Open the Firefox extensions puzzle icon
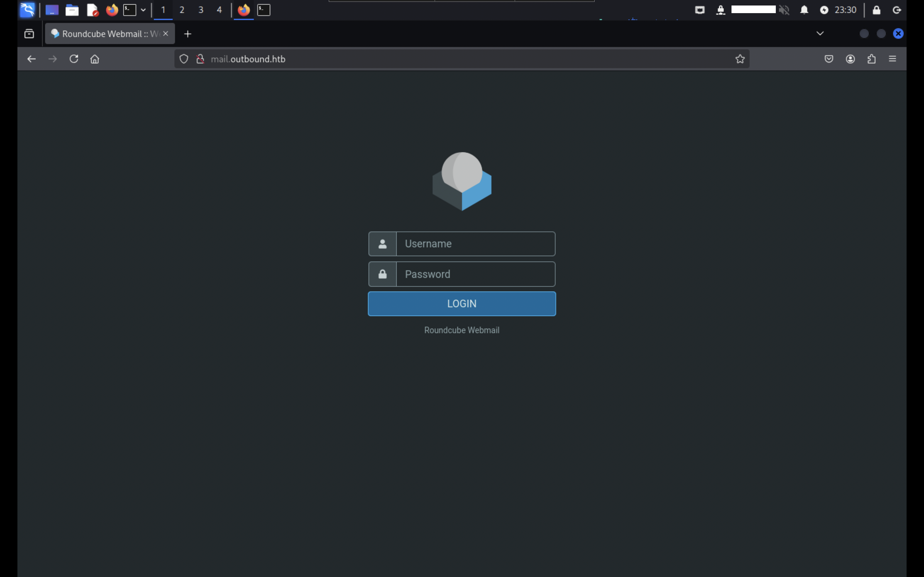924x577 pixels. coord(871,59)
